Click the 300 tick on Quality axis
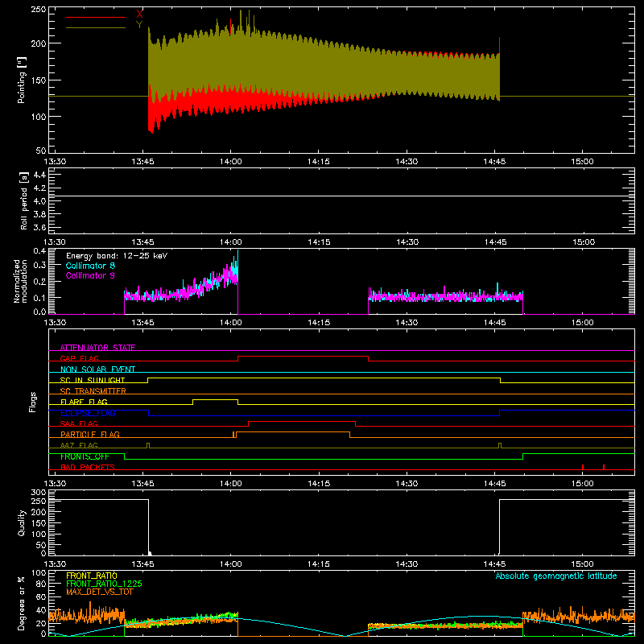Screen dimensions: 644x644 click(x=39, y=492)
